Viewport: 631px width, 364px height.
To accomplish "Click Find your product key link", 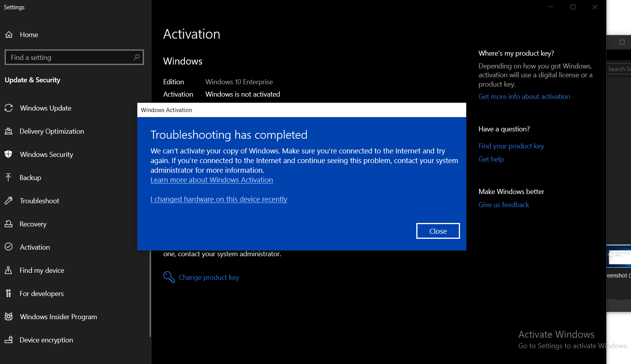I will [511, 146].
